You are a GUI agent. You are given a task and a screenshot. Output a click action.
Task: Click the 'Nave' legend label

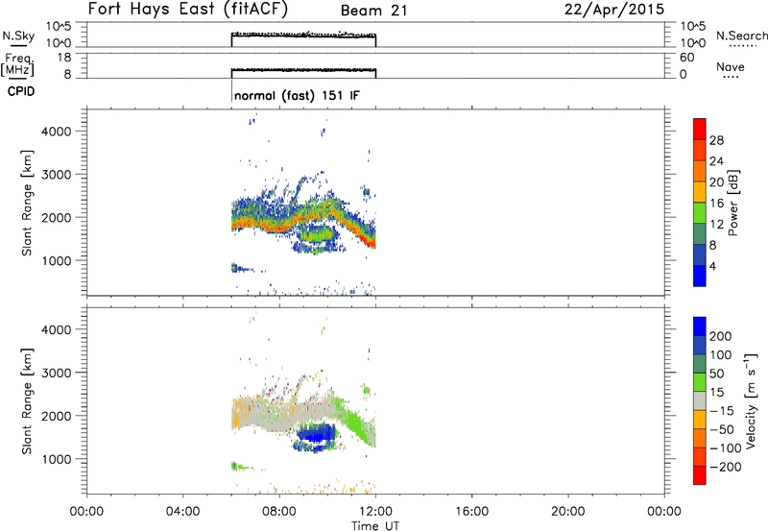[731, 66]
